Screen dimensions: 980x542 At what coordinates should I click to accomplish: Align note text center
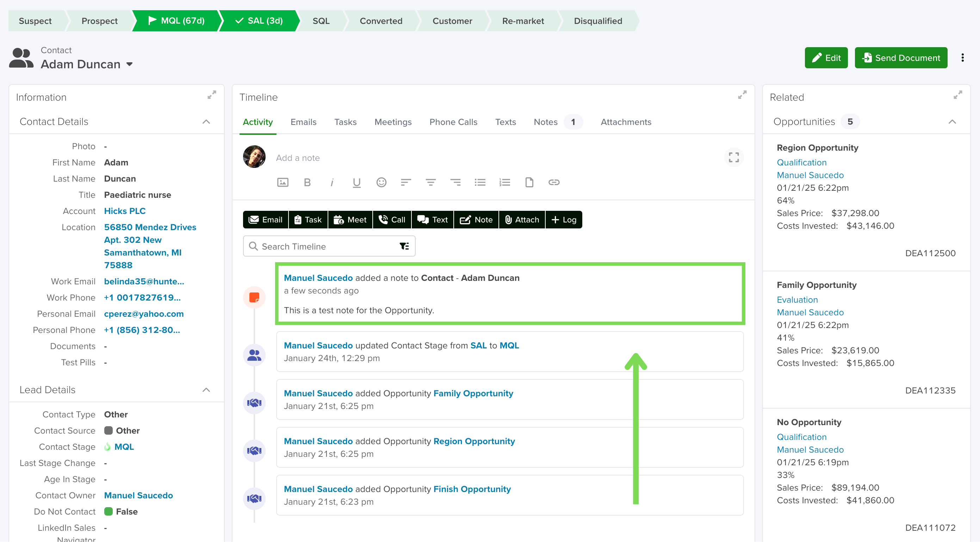pos(431,182)
